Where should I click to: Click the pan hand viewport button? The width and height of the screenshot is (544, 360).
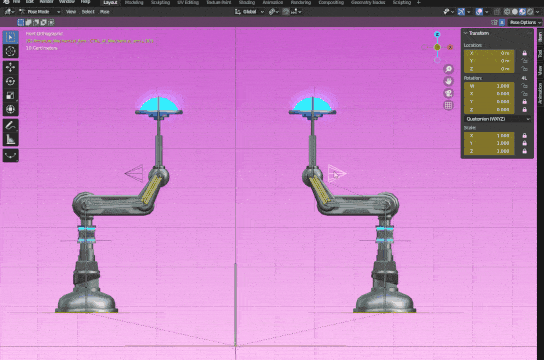448,81
